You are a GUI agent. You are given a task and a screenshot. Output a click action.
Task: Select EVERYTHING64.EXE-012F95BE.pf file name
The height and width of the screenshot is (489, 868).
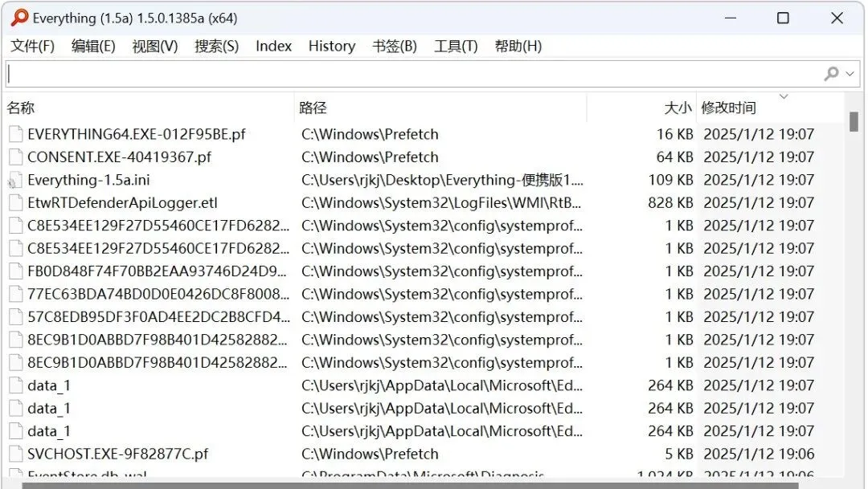click(x=136, y=134)
